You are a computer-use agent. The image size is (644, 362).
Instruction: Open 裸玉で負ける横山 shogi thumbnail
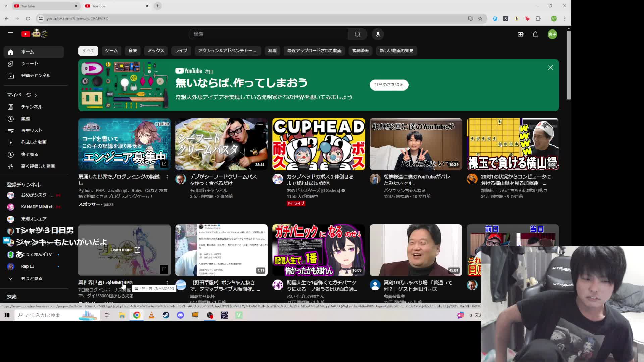(x=513, y=144)
